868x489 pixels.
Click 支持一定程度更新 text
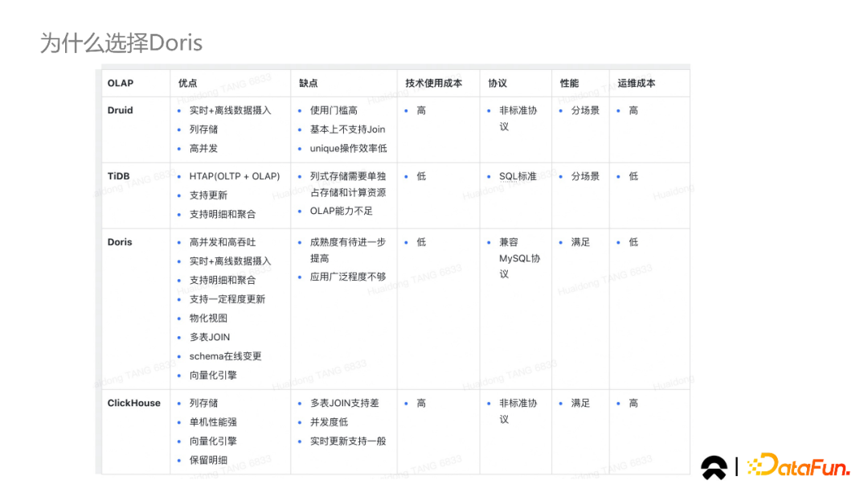point(227,299)
